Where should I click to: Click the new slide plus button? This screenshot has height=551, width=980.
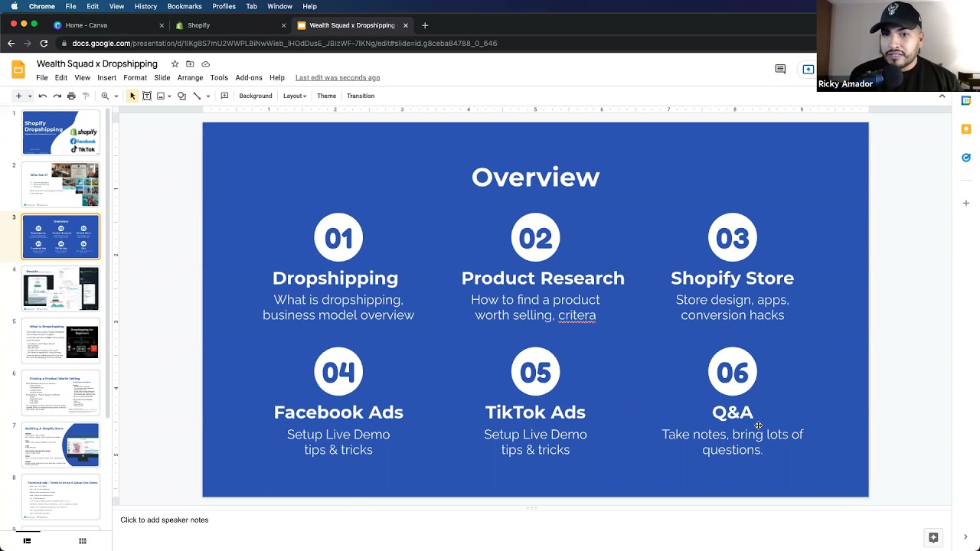coord(18,96)
